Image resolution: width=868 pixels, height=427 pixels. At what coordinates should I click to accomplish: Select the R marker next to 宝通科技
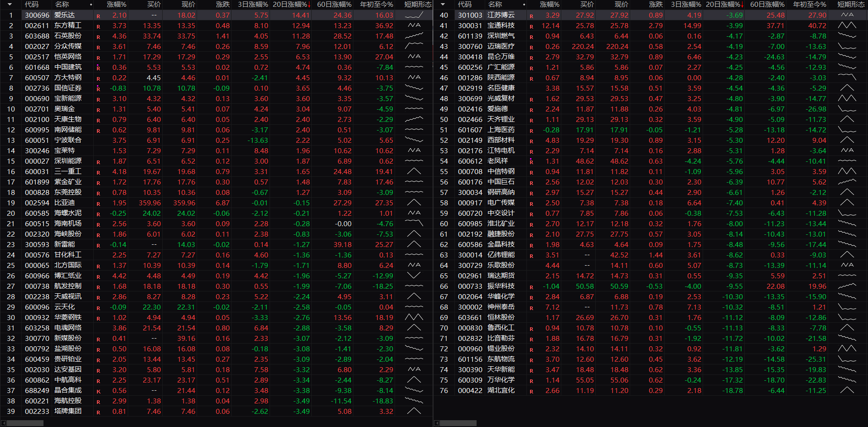(531, 27)
